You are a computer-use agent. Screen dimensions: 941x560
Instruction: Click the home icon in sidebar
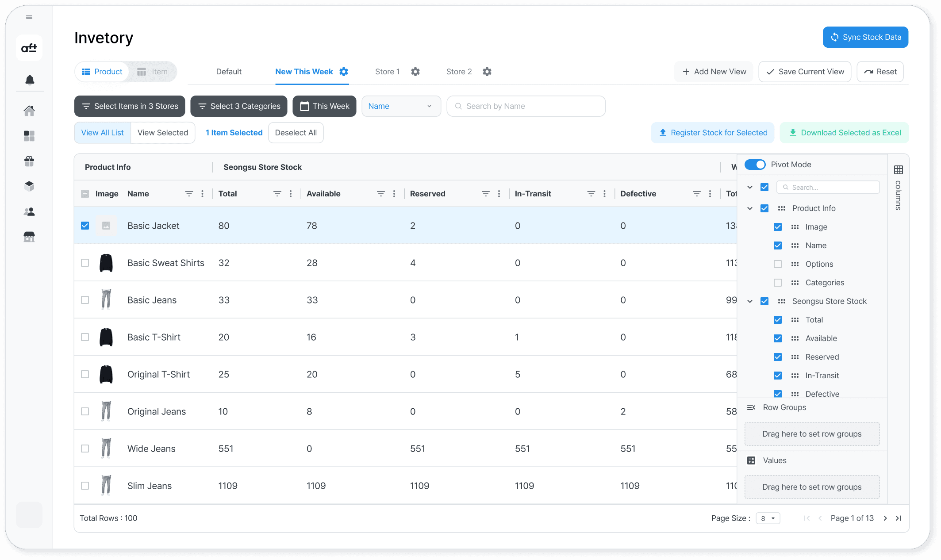(x=29, y=111)
